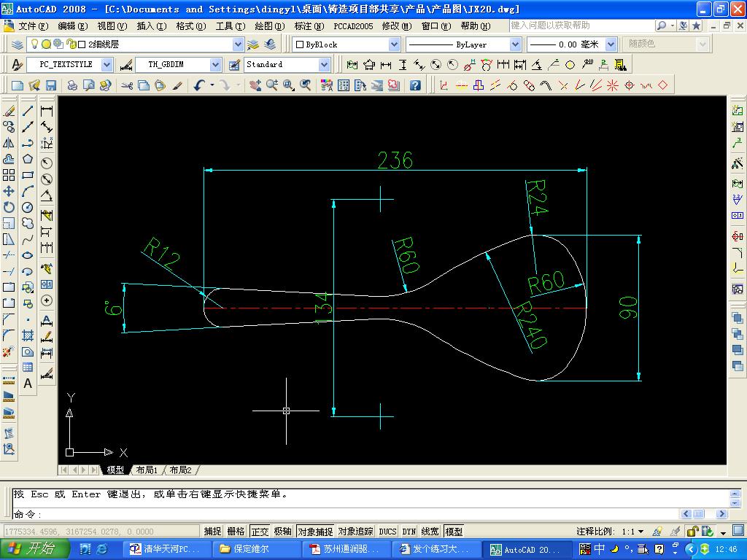Select the Ellipse draw tool
This screenshot has width=747, height=560.
tap(28, 255)
